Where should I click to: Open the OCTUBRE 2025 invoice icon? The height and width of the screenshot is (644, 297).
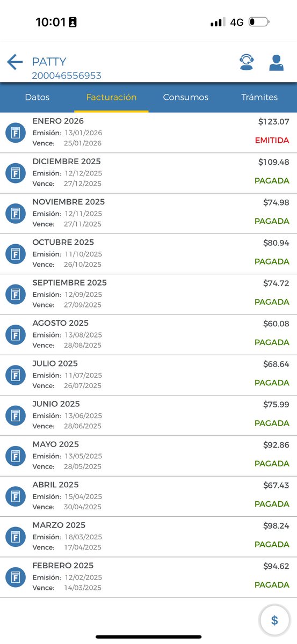coord(16,254)
